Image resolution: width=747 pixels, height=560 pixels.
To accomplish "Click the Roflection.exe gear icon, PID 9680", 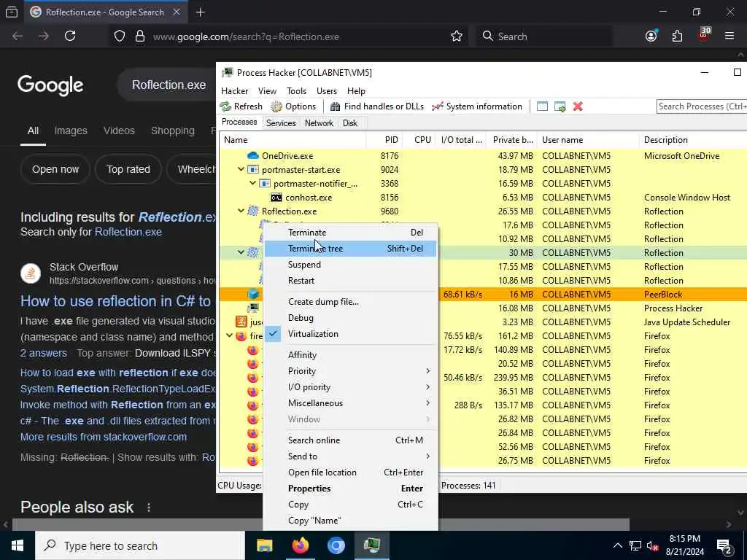I will click(253, 211).
